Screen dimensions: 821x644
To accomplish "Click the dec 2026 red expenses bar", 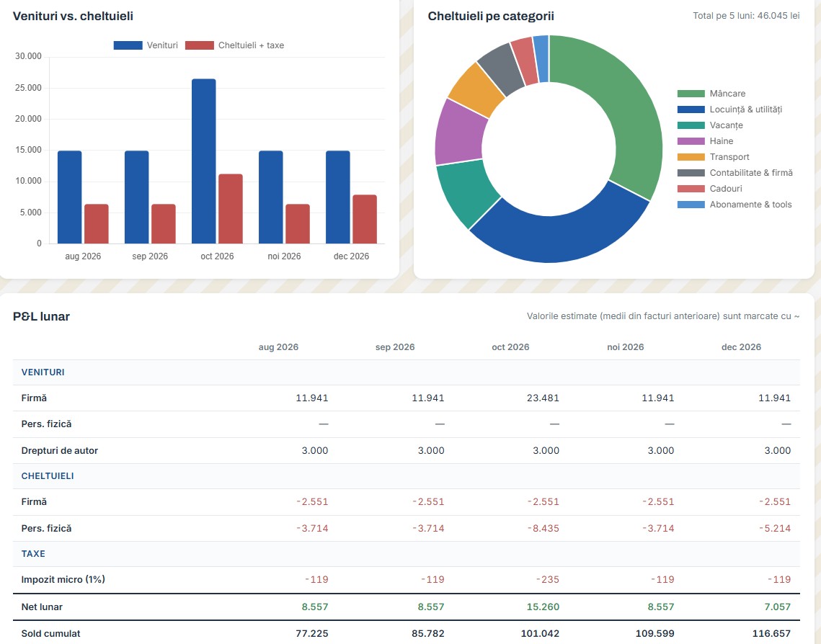I will [365, 219].
